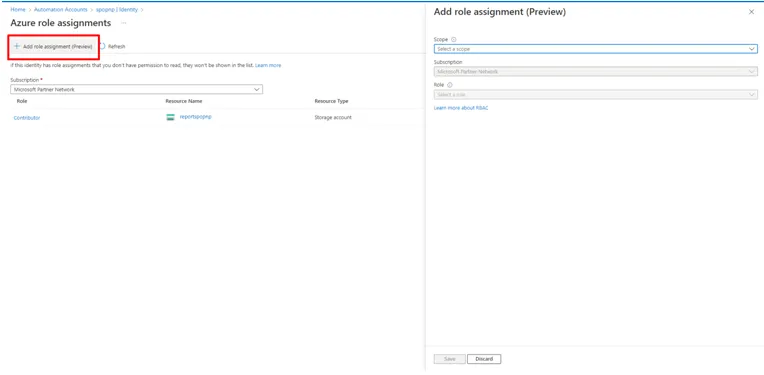Open the Contributor role link
This screenshot has width=764, height=375.
pyautogui.click(x=27, y=118)
